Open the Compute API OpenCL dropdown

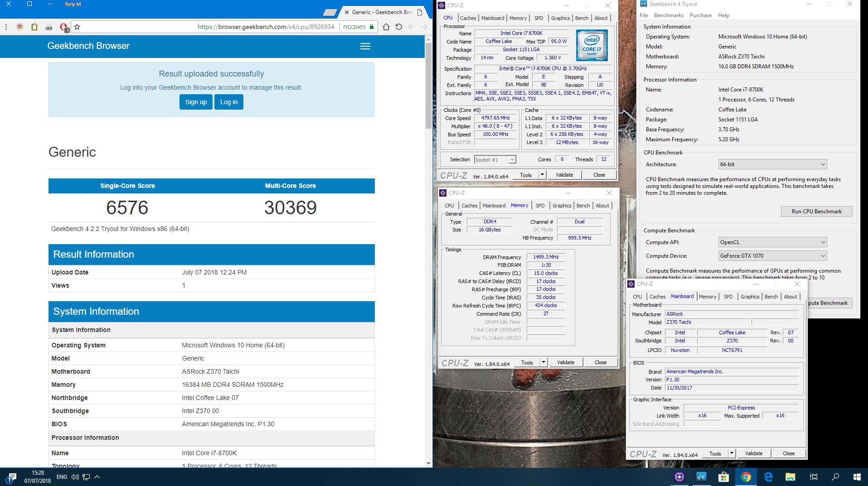pos(772,242)
